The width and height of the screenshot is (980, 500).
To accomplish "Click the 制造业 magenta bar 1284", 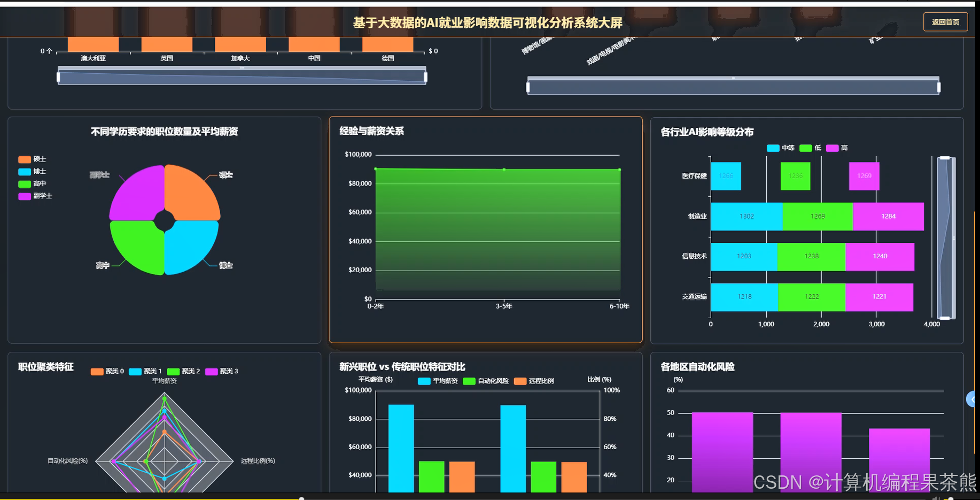I will tap(888, 217).
